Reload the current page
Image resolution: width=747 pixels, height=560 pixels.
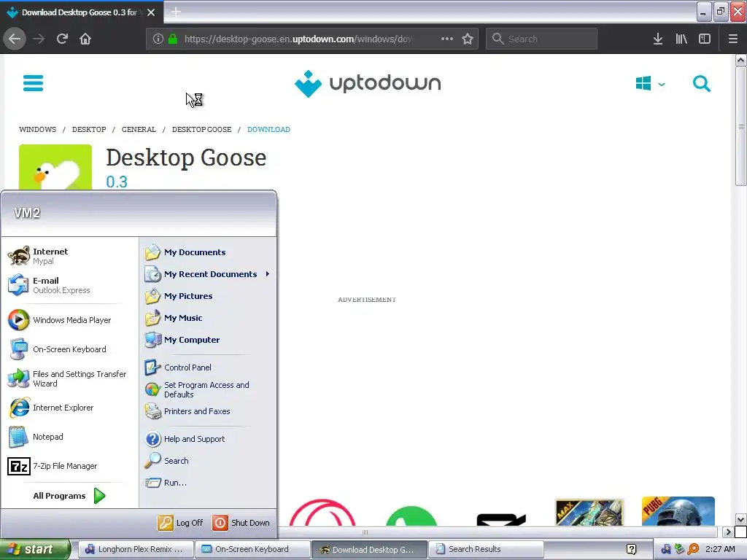tap(62, 39)
